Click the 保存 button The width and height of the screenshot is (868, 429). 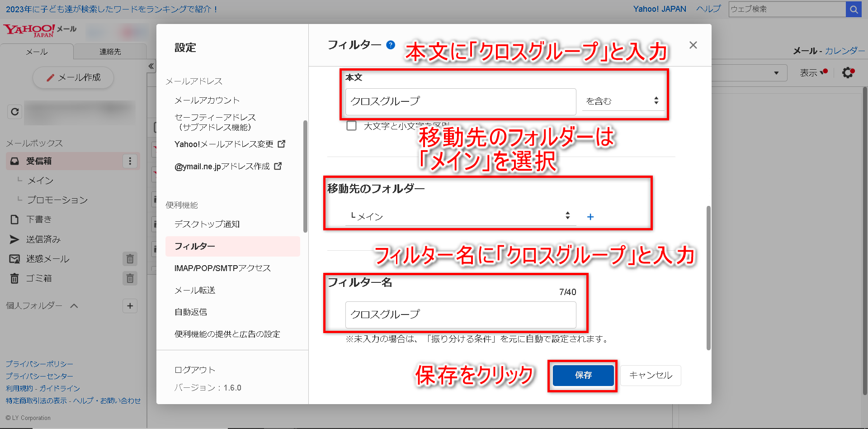click(583, 375)
